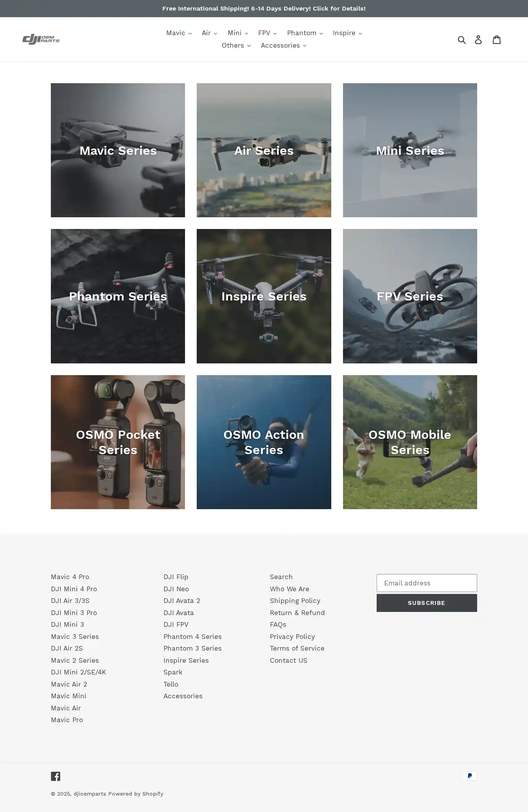Open the Mavic Series collection tile
Image resolution: width=528 pixels, height=812 pixels.
coord(118,150)
